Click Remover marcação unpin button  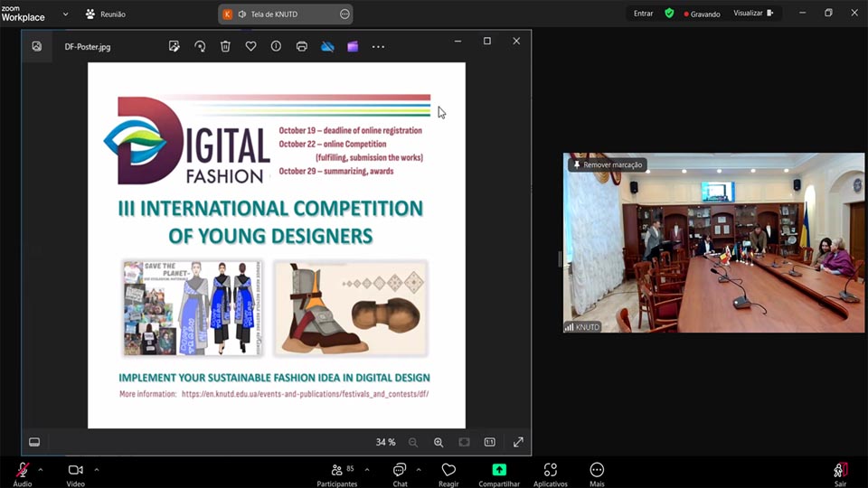coord(608,164)
